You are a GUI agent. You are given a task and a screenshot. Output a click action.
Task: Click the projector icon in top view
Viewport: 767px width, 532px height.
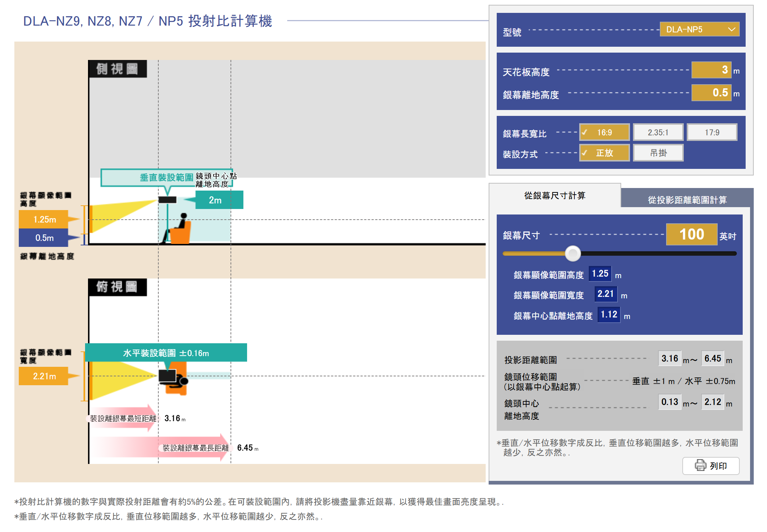coord(168,376)
